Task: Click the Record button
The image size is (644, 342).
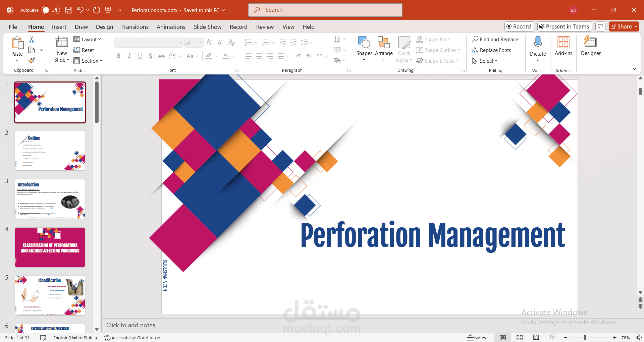Action: pyautogui.click(x=519, y=26)
